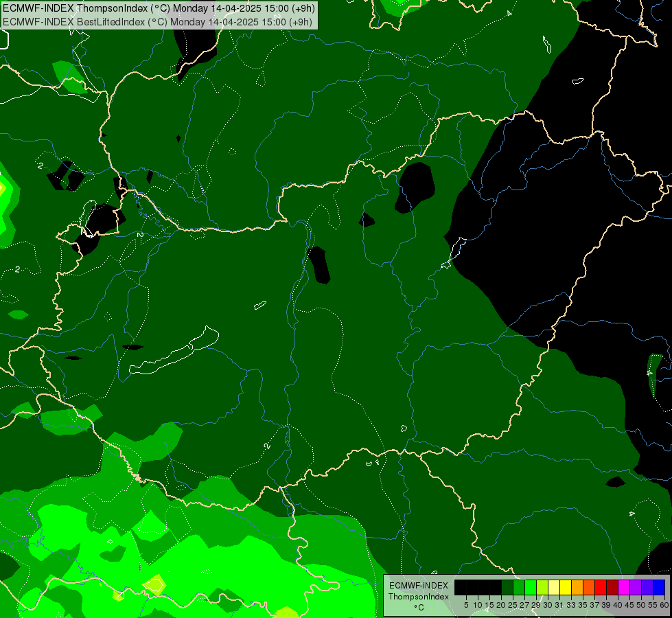Pick the magenta 40-45 legend swatch

point(624,587)
